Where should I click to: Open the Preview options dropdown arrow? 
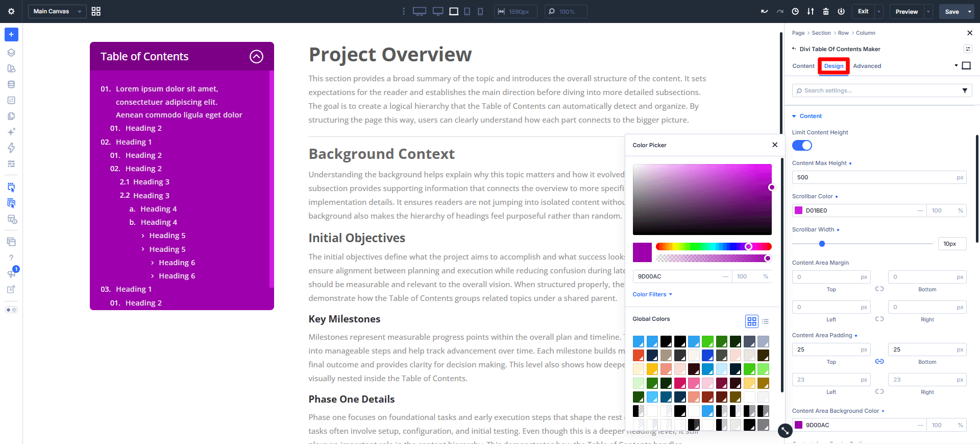928,11
